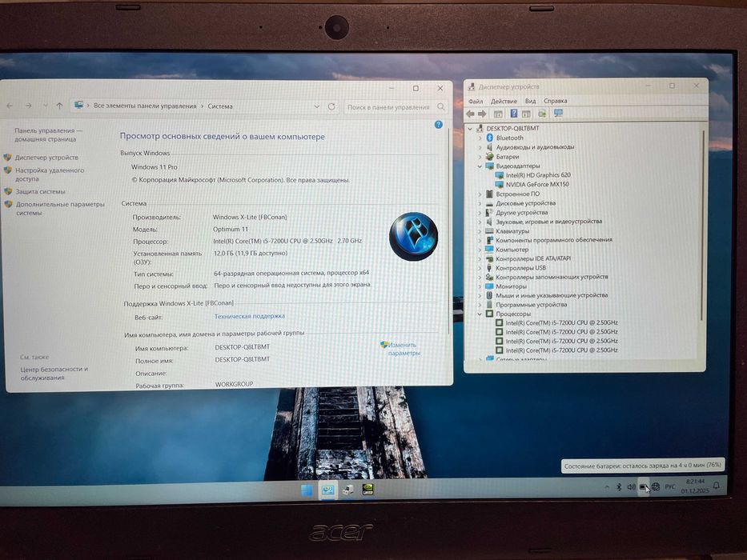Click the Properties sheet icon in Device Manager toolbar

coord(527,114)
